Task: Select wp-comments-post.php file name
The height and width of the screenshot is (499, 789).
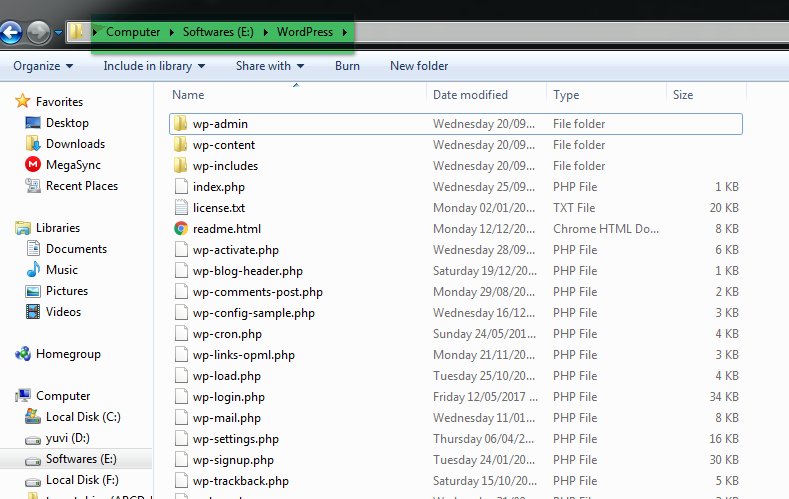Action: (x=258, y=292)
